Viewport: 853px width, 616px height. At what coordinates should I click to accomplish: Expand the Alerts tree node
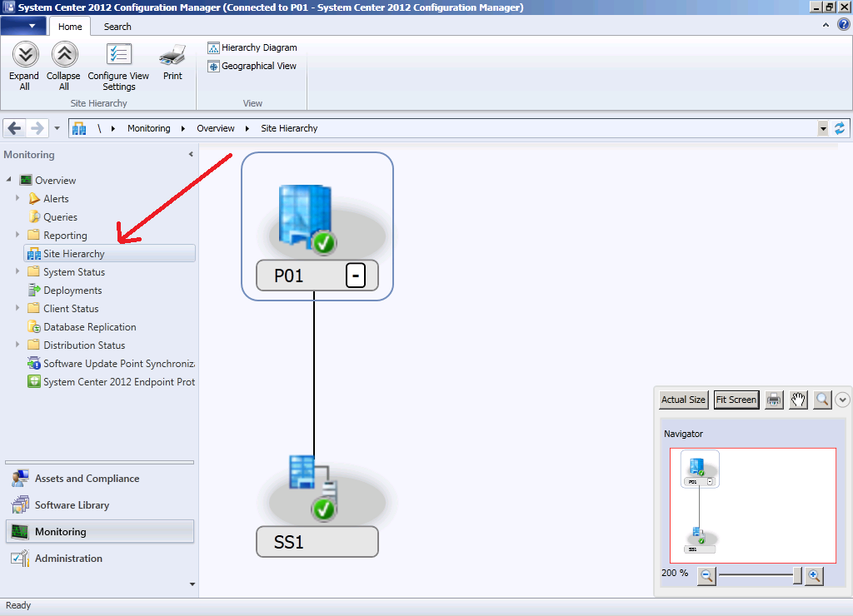[17, 198]
